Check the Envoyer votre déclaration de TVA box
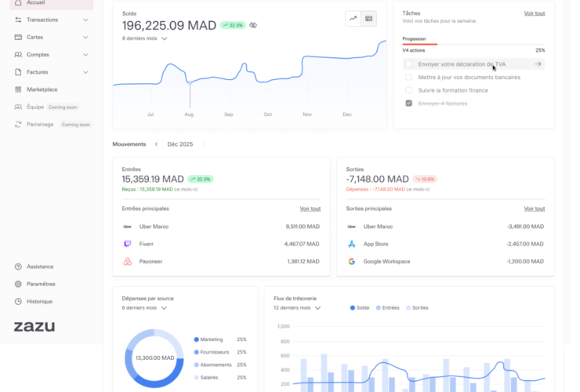580x392 pixels. pos(408,64)
